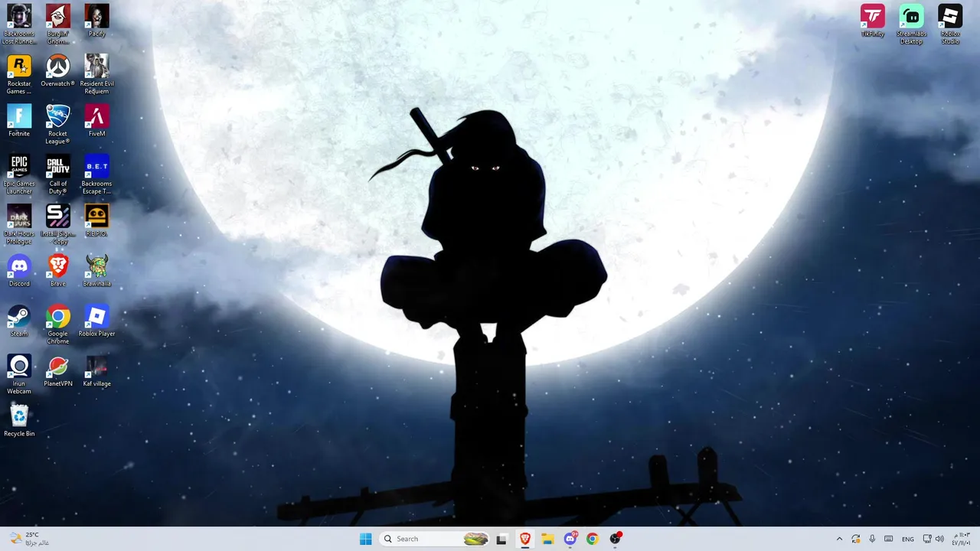The image size is (980, 551).
Task: Click the Roblox Player icon
Action: [x=96, y=321]
